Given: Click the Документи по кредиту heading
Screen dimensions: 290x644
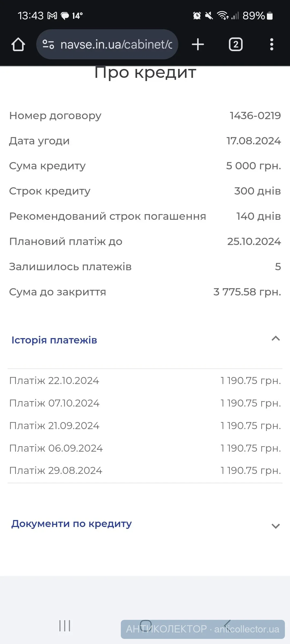Looking at the screenshot, I should pyautogui.click(x=71, y=524).
